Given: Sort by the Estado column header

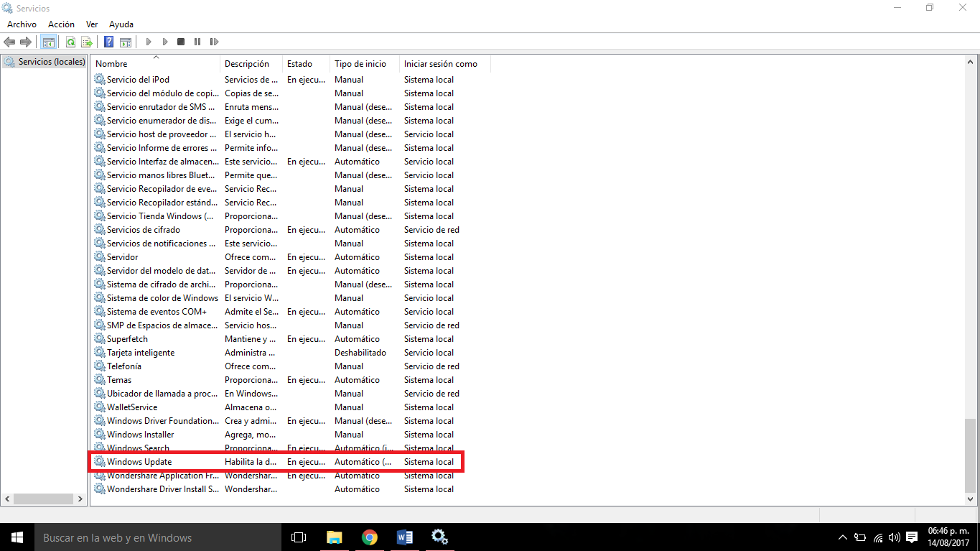Looking at the screenshot, I should pyautogui.click(x=306, y=64).
